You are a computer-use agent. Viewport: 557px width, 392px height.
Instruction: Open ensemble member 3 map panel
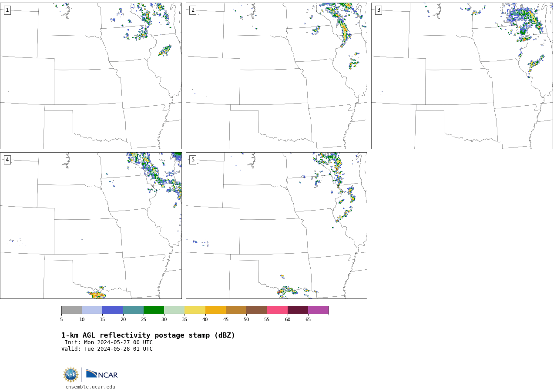(x=462, y=76)
